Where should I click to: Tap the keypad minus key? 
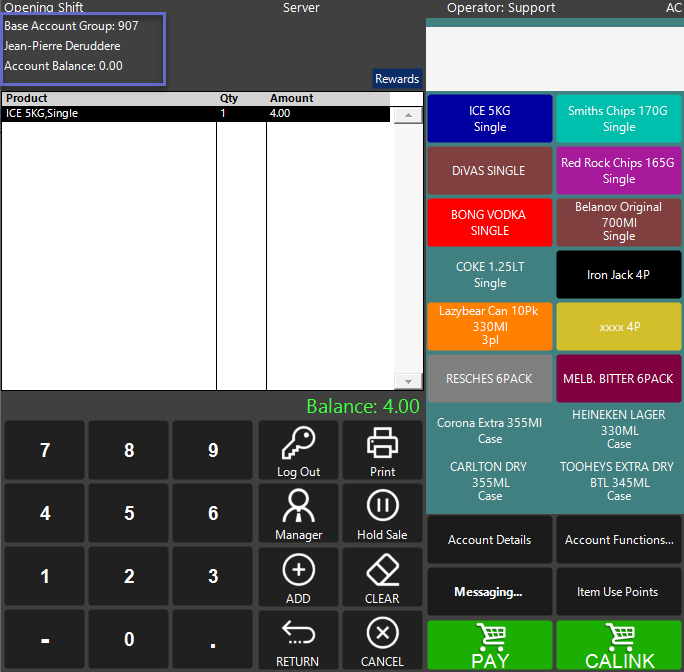coord(44,639)
